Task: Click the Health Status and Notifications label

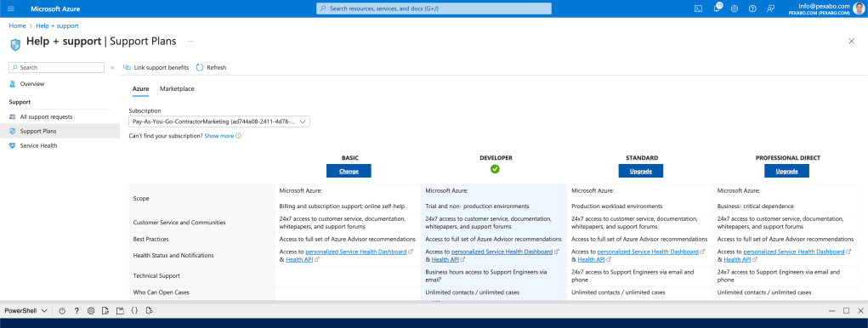Action: (173, 256)
